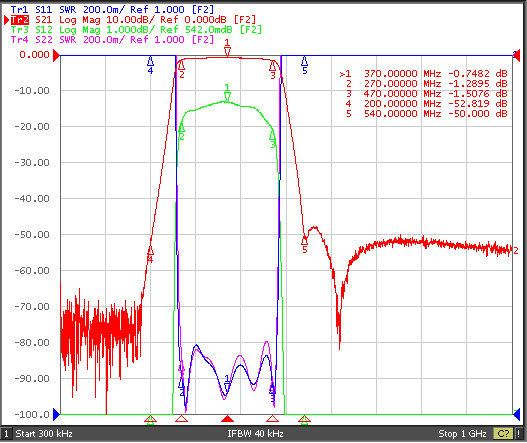Click the exclamation mark status indicator

tap(519, 434)
